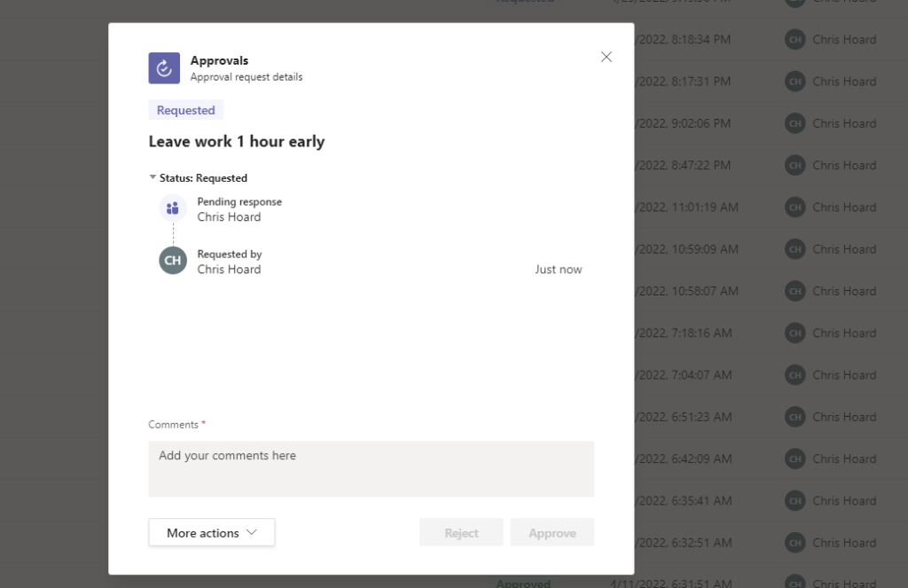The width and height of the screenshot is (908, 588).
Task: Select the CH avatar in the 9:02:06 PM row
Action: point(795,123)
